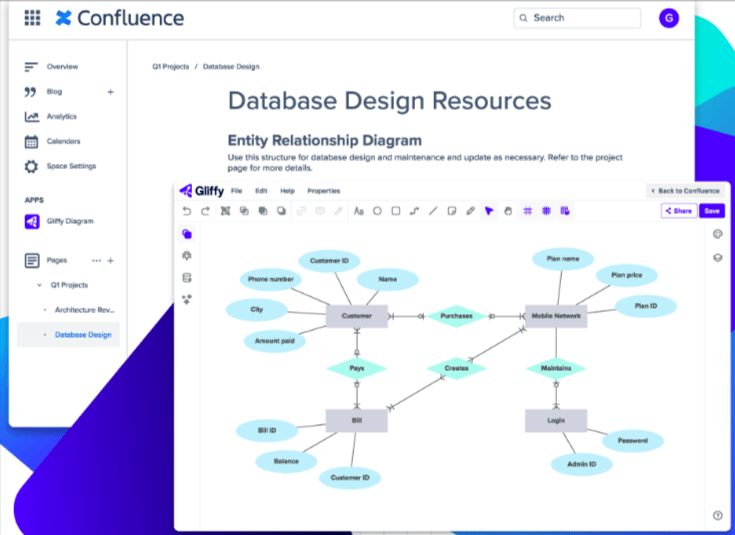Screen dimensions: 735x535
Task: Select the Hand pan tool
Action: click(508, 211)
